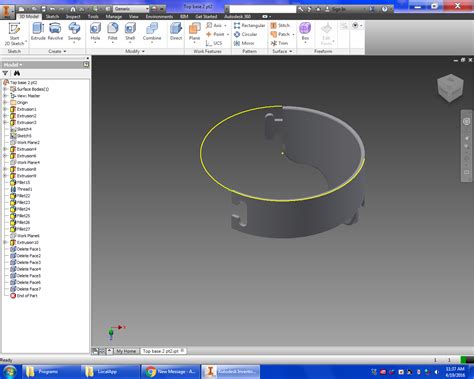The image size is (474, 379).
Task: Select the Stitch surface tool
Action: click(280, 25)
